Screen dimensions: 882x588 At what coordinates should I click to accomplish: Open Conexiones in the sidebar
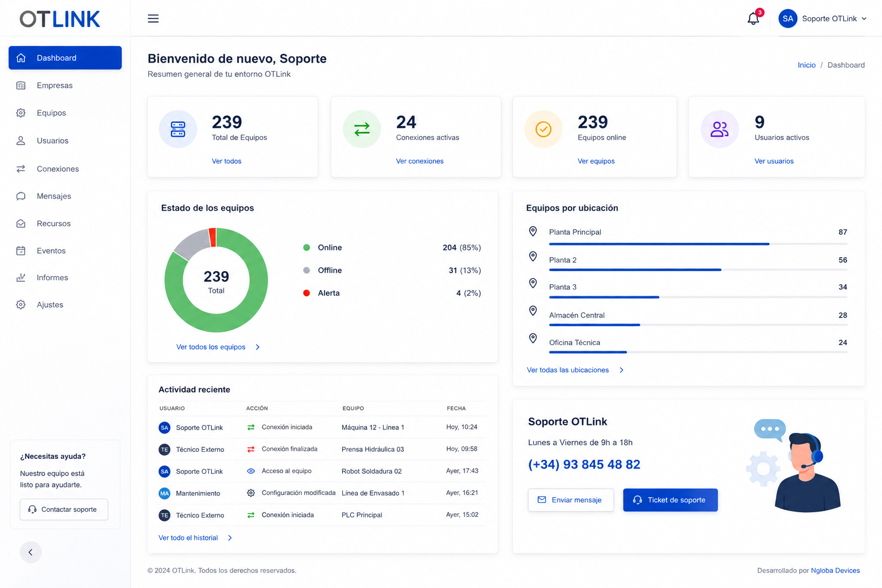57,169
